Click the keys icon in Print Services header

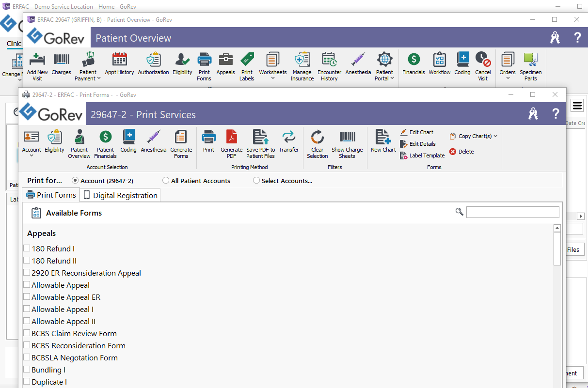[x=533, y=114]
